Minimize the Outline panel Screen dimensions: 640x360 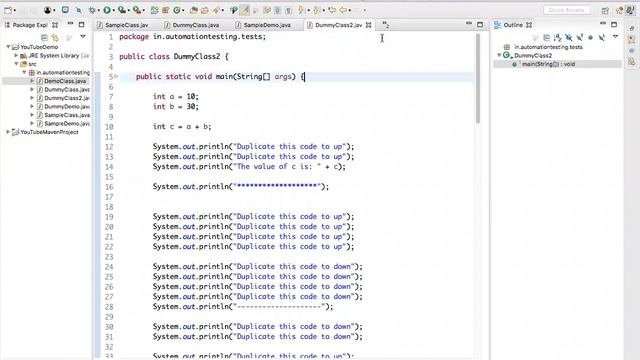603,24
